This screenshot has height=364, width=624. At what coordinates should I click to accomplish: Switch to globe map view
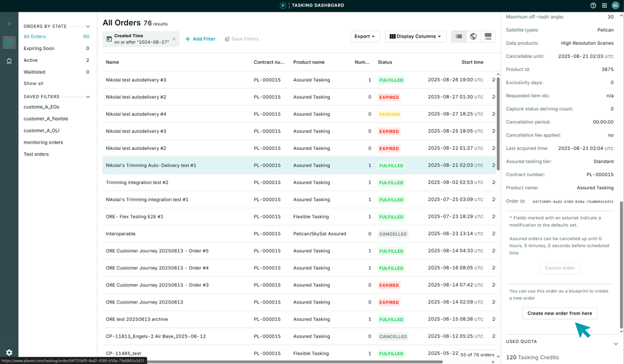click(473, 37)
